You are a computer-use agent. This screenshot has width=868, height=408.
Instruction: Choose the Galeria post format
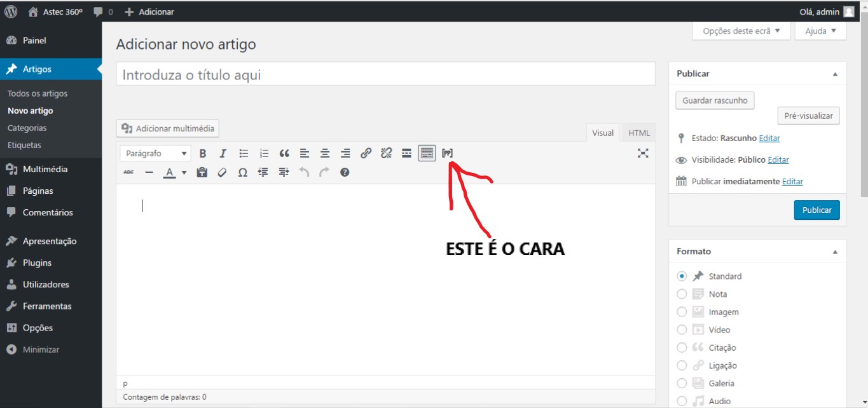682,383
